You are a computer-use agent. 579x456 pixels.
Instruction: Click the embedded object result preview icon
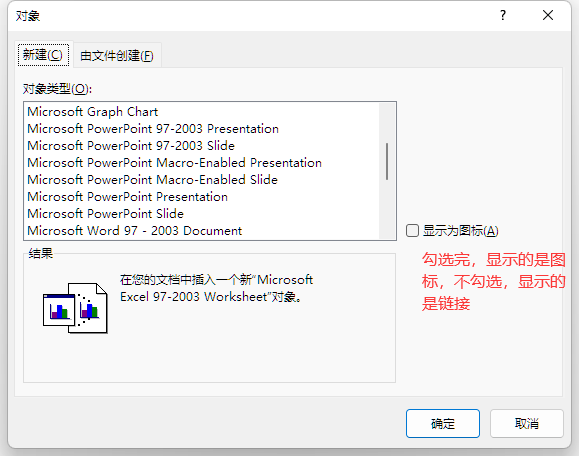tap(75, 308)
